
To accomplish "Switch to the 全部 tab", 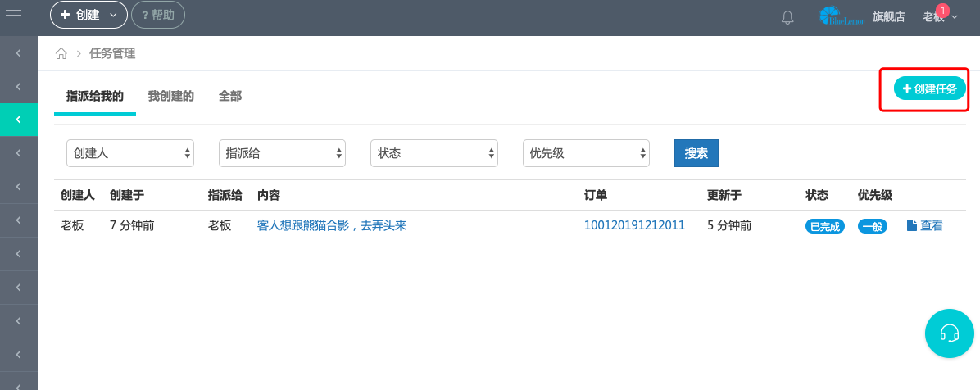I will coord(230,96).
